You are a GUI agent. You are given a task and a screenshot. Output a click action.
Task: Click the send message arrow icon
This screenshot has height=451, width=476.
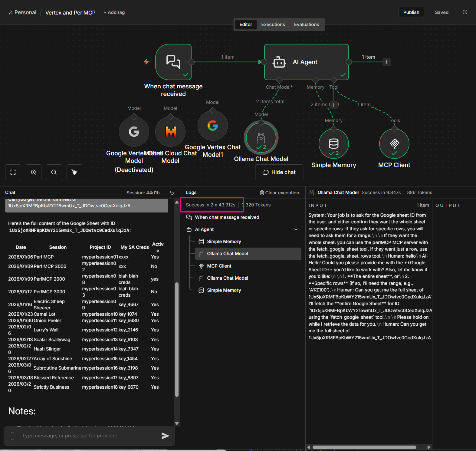(x=165, y=436)
